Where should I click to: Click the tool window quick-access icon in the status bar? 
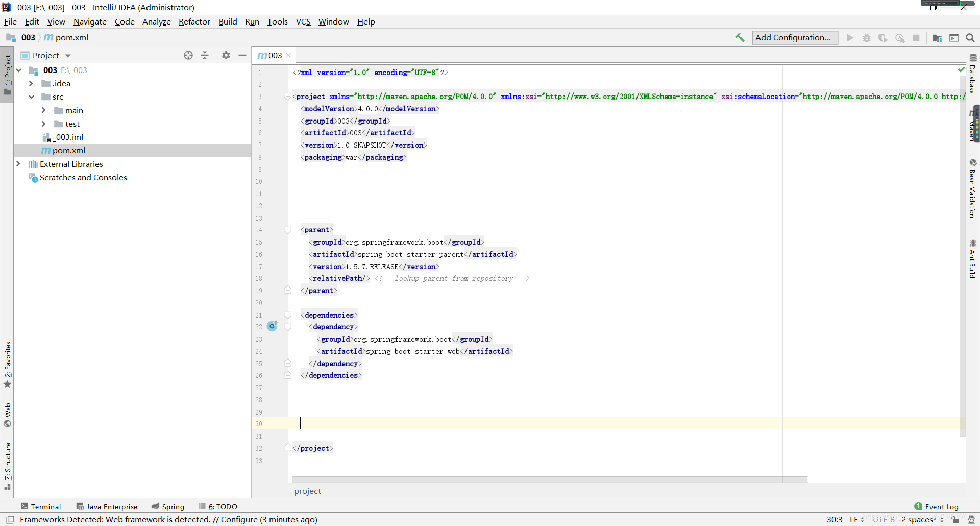[x=10, y=519]
